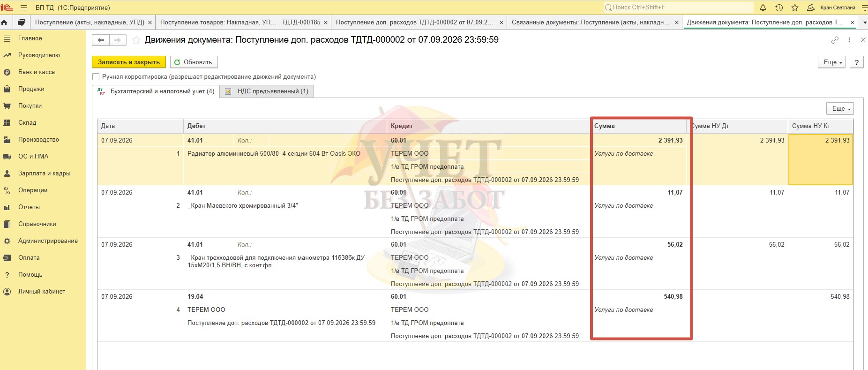Close the Поступление товаров ТДТД-000185 tab
The height and width of the screenshot is (370, 868).
tap(326, 23)
